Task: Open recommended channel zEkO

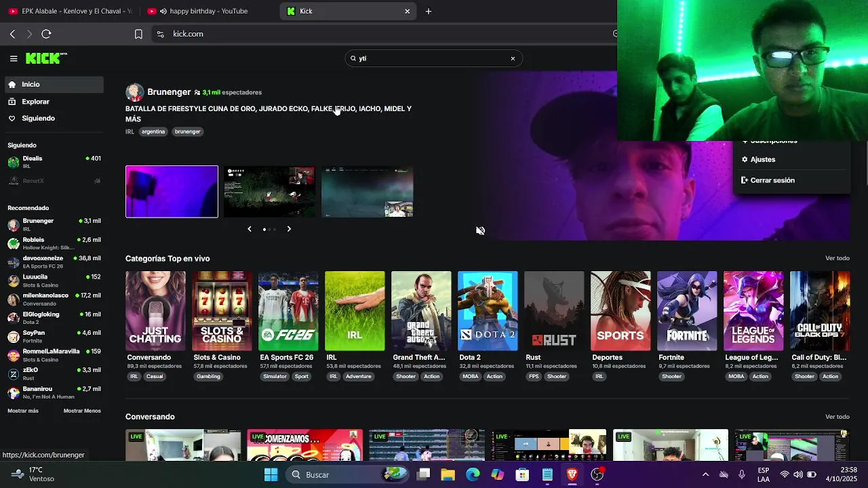Action: coord(54,373)
